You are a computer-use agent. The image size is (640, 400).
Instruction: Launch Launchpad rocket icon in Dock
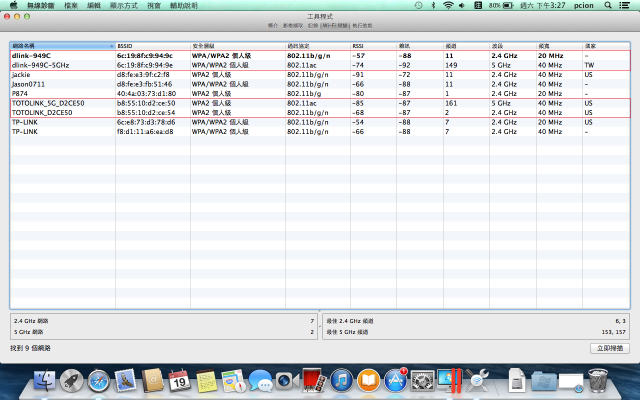point(71,380)
